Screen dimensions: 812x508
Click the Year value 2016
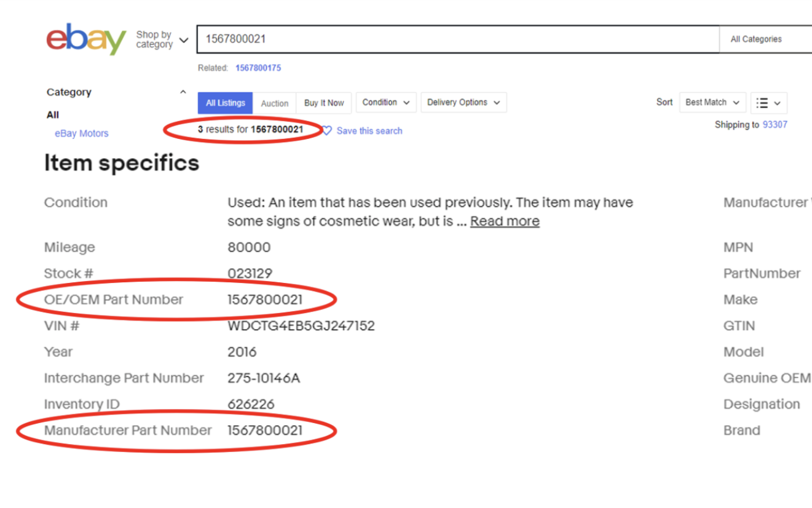point(242,352)
